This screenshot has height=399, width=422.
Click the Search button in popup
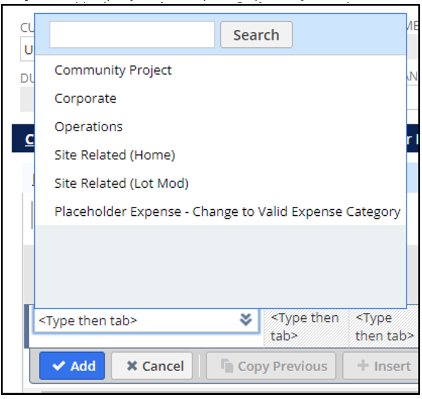coord(256,35)
